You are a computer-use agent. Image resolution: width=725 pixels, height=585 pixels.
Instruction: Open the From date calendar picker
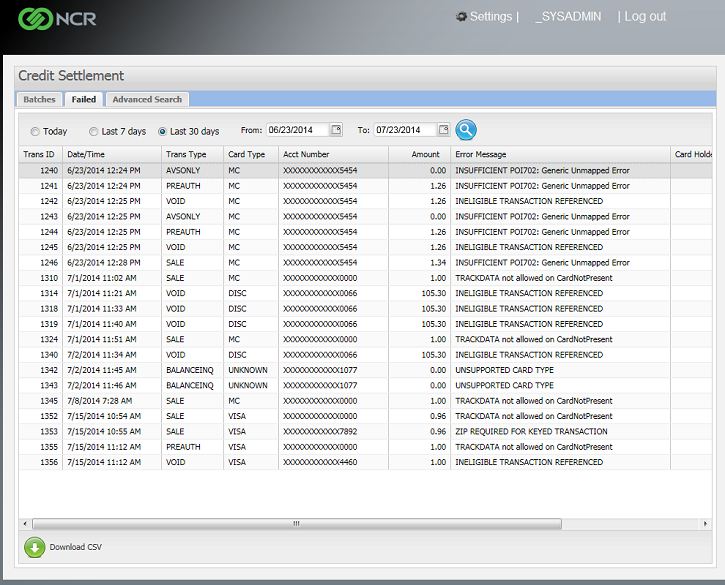click(x=336, y=130)
